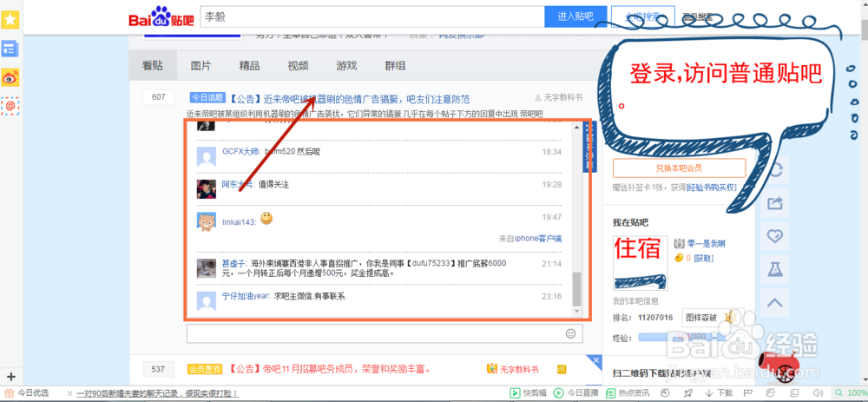Click the news headline link in status bar
Screen dimensions: 868x402
pos(158,393)
